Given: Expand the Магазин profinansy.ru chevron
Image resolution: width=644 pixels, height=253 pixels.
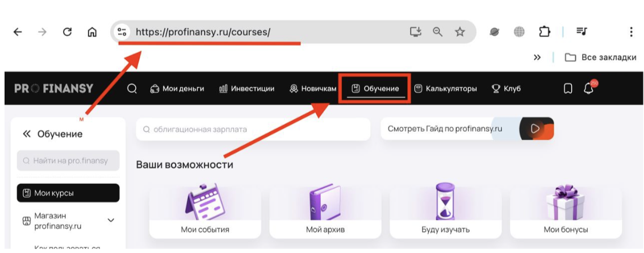Looking at the screenshot, I should [111, 221].
